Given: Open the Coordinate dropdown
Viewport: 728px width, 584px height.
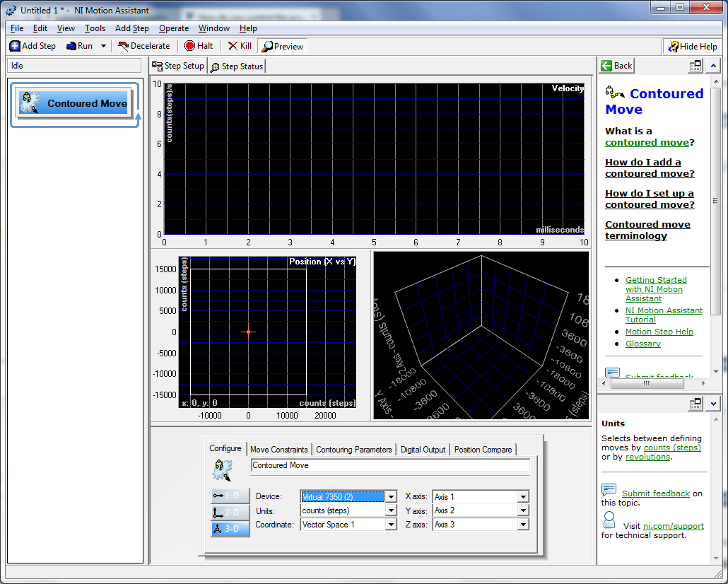Looking at the screenshot, I should [392, 525].
